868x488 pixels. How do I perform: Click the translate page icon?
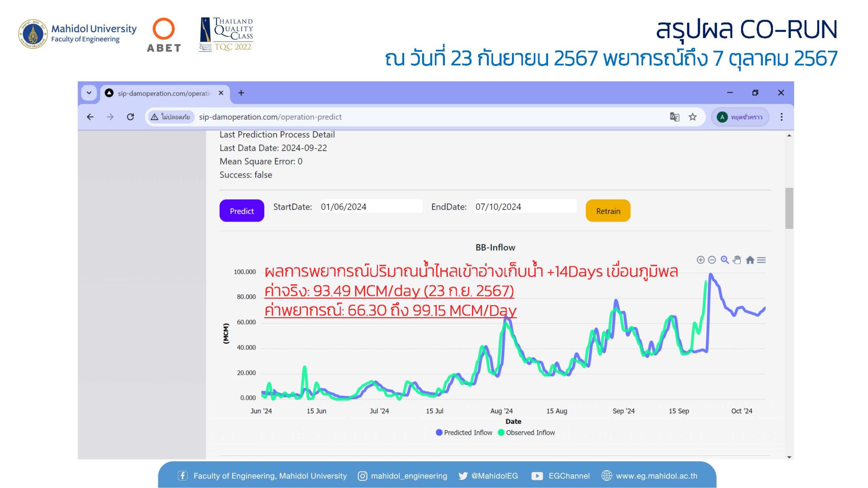click(x=674, y=117)
